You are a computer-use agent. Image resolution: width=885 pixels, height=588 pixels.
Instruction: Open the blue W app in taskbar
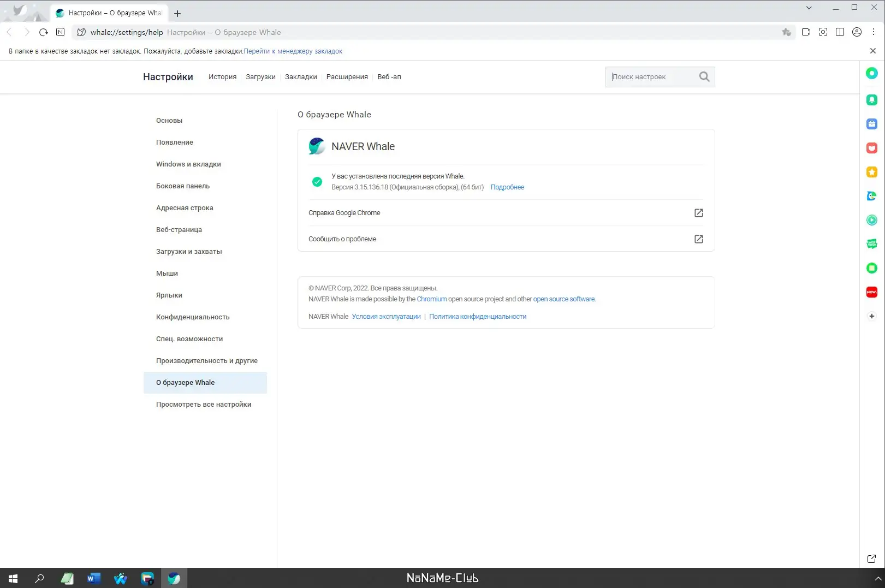click(x=120, y=578)
